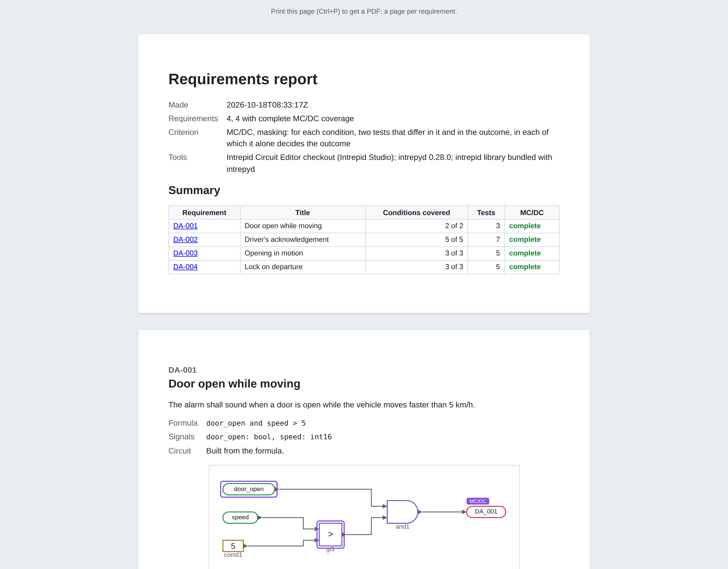Click the MC/DC column header
728x569 pixels.
532,213
